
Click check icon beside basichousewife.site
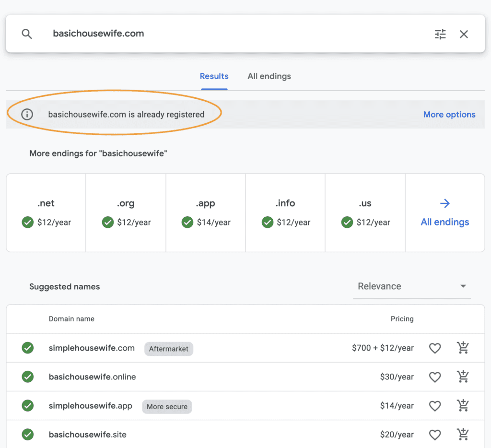click(x=27, y=434)
